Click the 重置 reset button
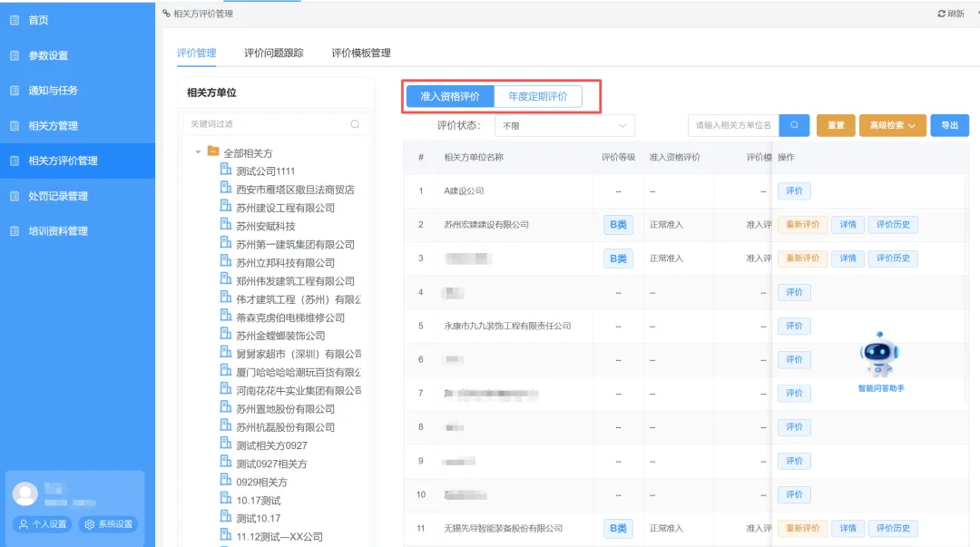Image resolution: width=980 pixels, height=547 pixels. pos(836,125)
